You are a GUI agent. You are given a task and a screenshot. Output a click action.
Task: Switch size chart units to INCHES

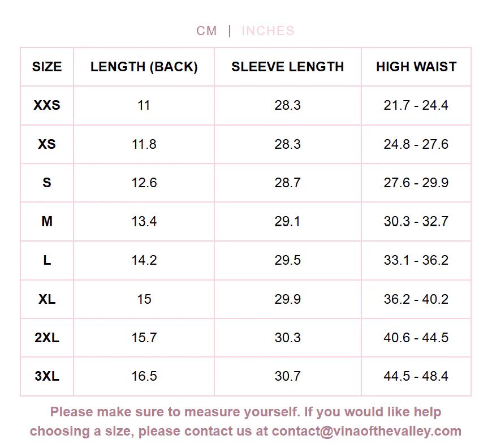(268, 31)
